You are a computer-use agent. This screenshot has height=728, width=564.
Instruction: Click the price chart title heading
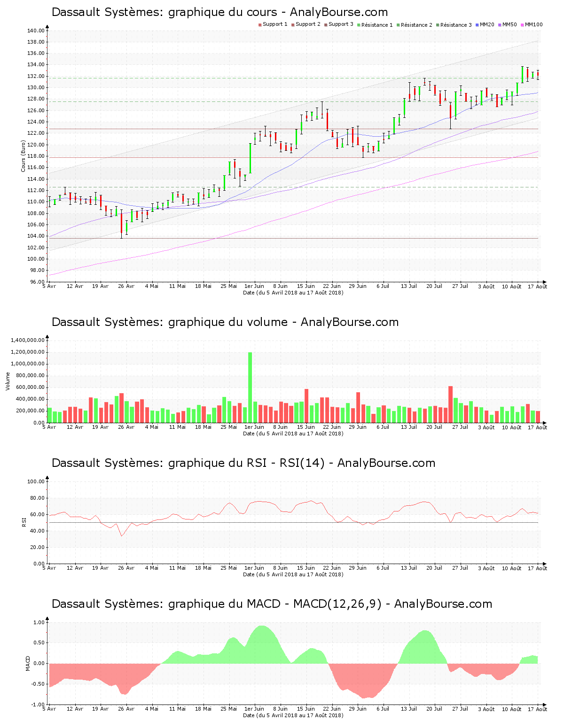pos(219,12)
